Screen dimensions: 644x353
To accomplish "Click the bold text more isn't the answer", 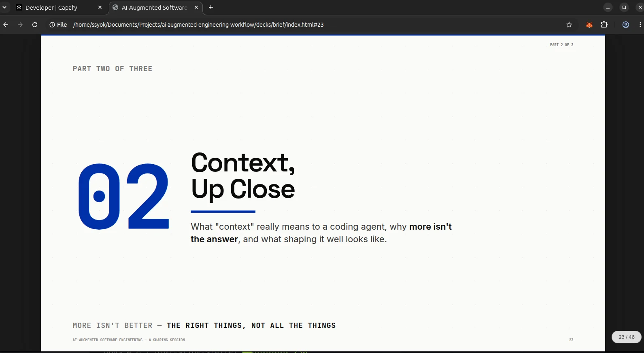I will point(321,233).
